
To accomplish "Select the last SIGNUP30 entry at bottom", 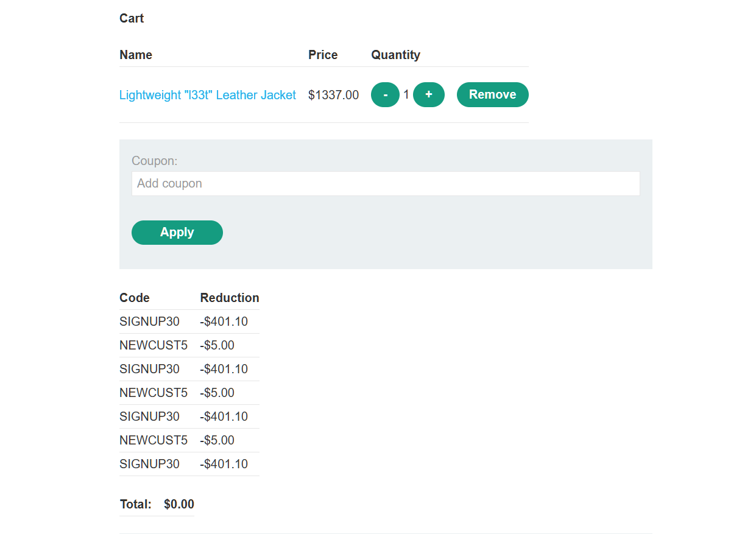I will pos(149,464).
